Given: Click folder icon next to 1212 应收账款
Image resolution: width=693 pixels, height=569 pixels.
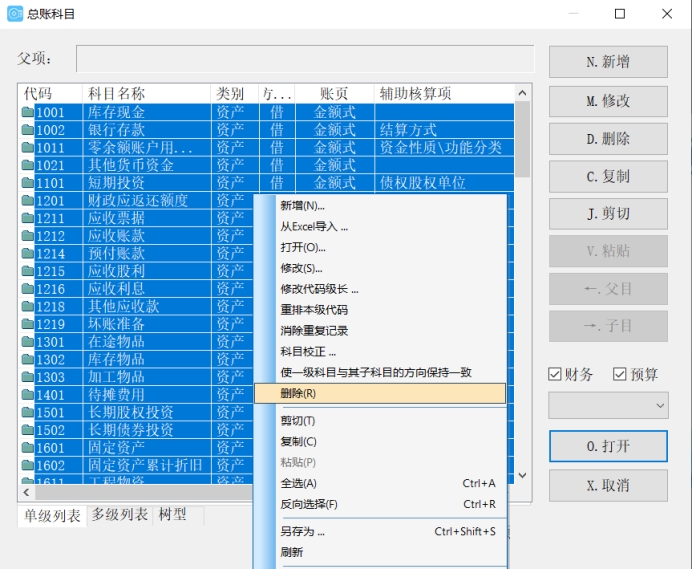Looking at the screenshot, I should 28,236.
